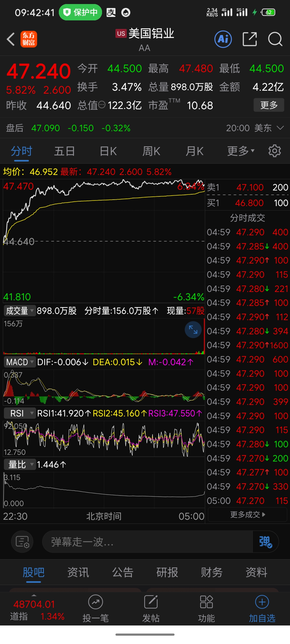Open the 功能 functions icon
This screenshot has width=290, height=644.
pos(206,608)
